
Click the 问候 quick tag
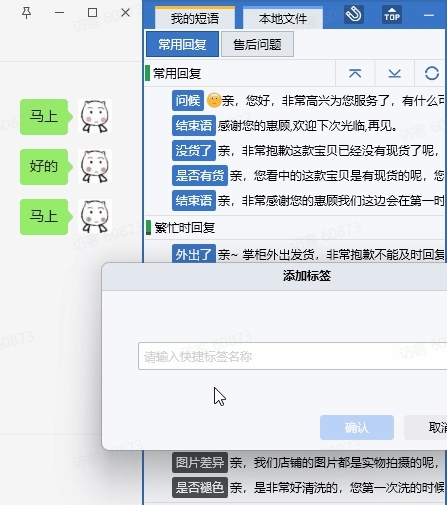coord(188,100)
